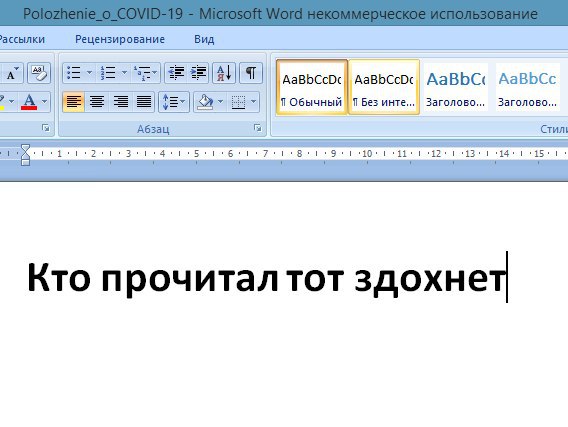The width and height of the screenshot is (568, 427).
Task: Open the line spacing menu
Action: tap(174, 102)
